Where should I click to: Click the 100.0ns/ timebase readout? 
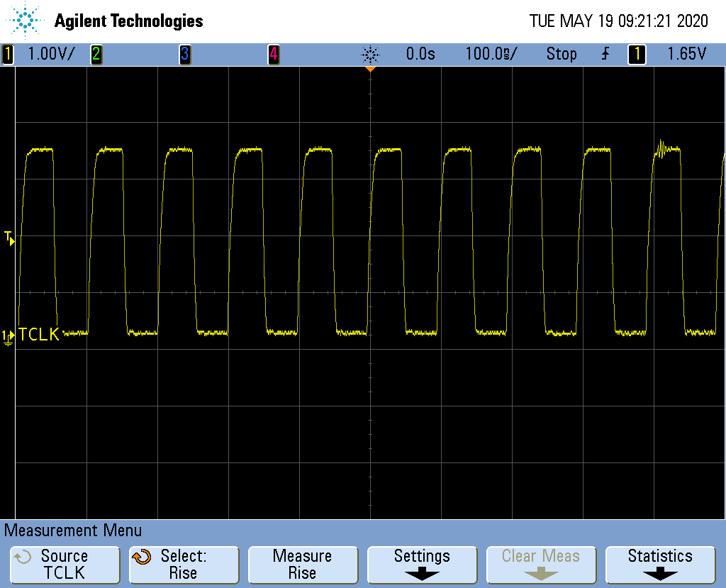pos(491,54)
